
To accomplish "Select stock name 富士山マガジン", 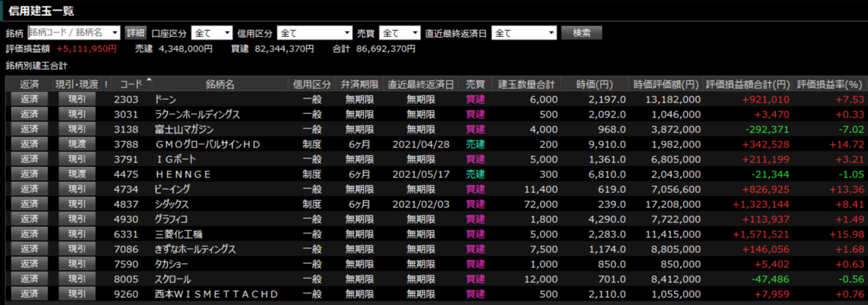I will 185,129.
